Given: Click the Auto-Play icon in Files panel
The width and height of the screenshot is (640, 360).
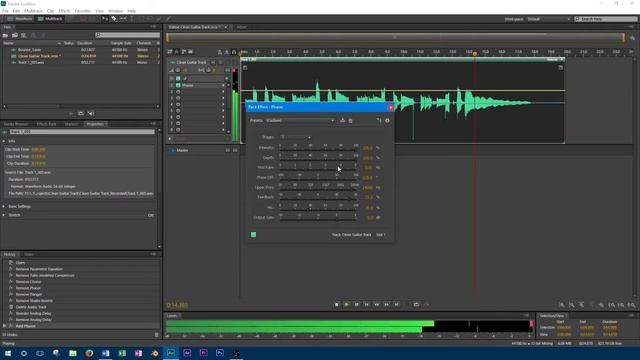Looking at the screenshot, I should (91, 113).
